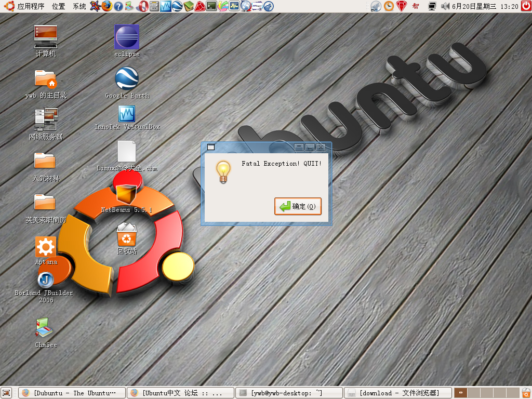Open the blue question mark help launcher
Image resolution: width=532 pixels, height=399 pixels.
pos(118,6)
